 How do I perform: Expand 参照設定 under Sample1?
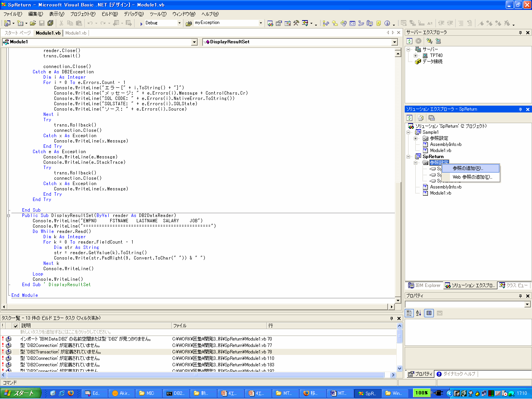(x=416, y=138)
